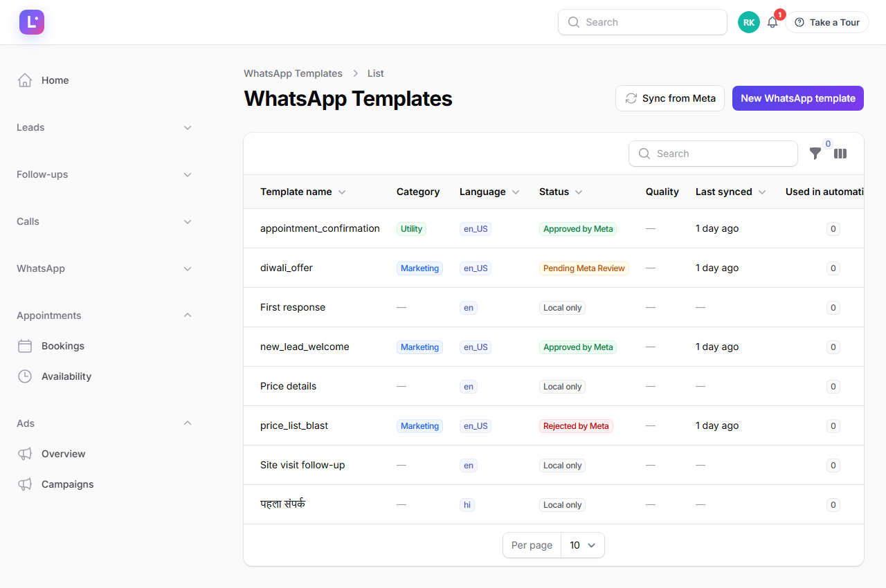
Task: Open the Price details template
Action: point(288,386)
